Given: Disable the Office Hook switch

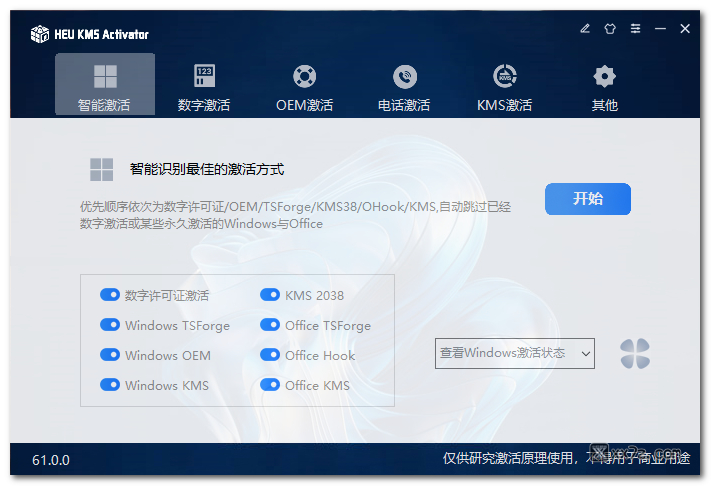Looking at the screenshot, I should pyautogui.click(x=270, y=355).
